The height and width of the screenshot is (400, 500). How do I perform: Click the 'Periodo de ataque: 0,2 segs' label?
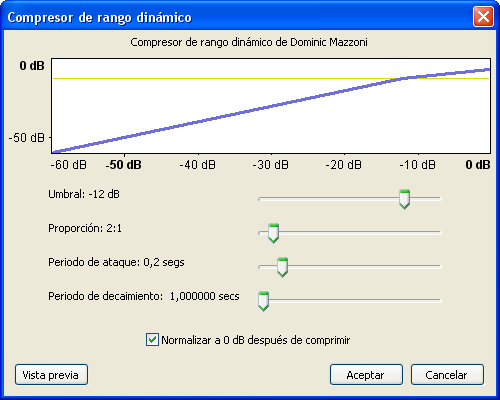[116, 262]
